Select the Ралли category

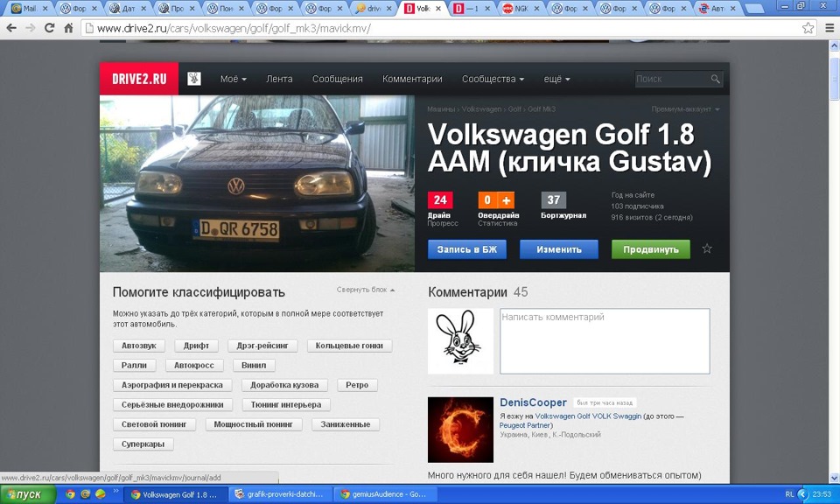coord(134,365)
